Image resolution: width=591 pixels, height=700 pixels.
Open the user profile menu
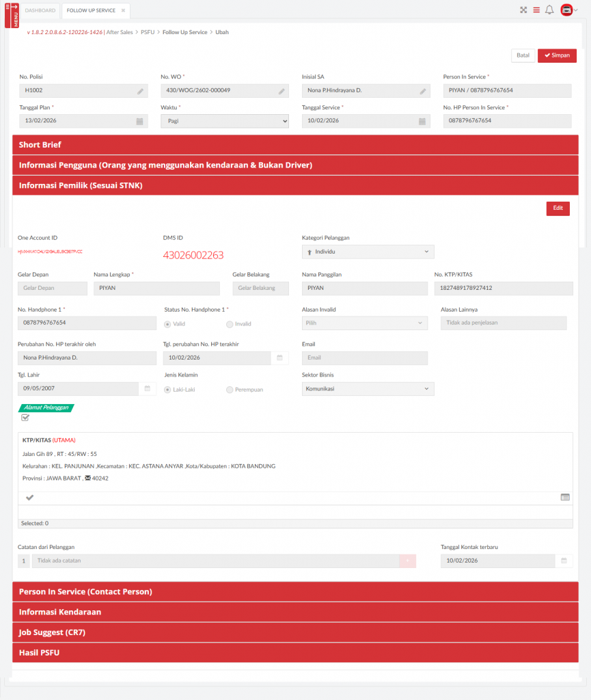(x=568, y=10)
